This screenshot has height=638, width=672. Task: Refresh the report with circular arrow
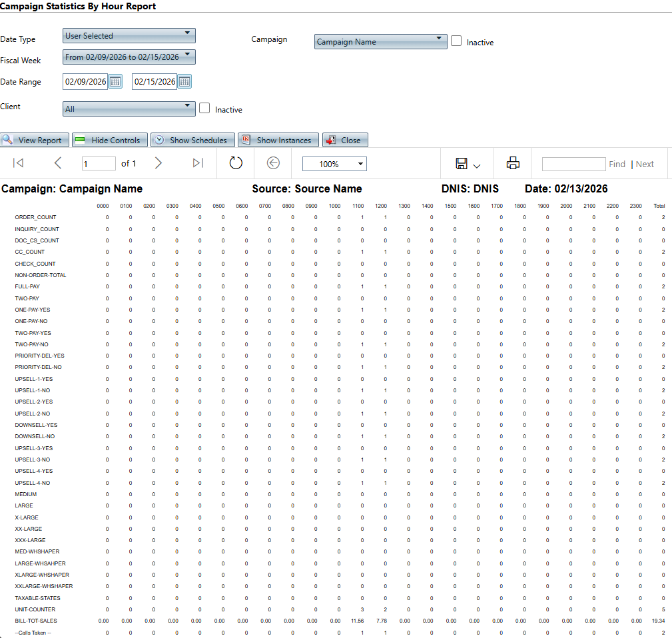(236, 163)
